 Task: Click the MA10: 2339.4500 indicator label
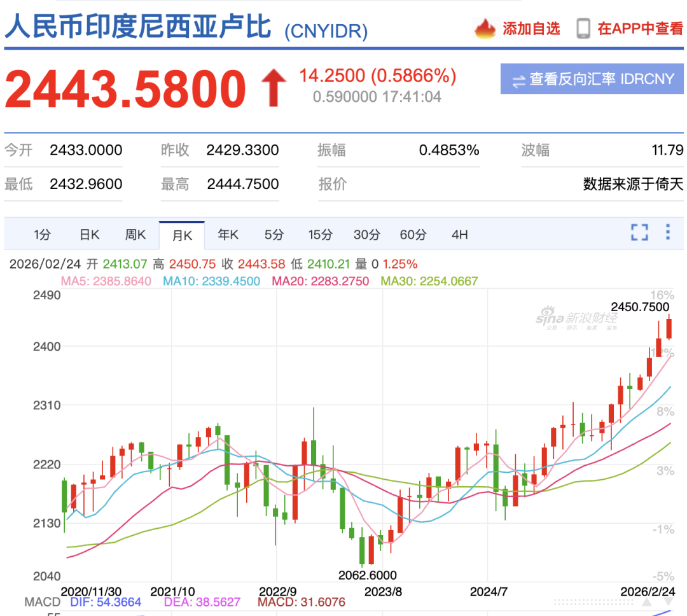212,281
